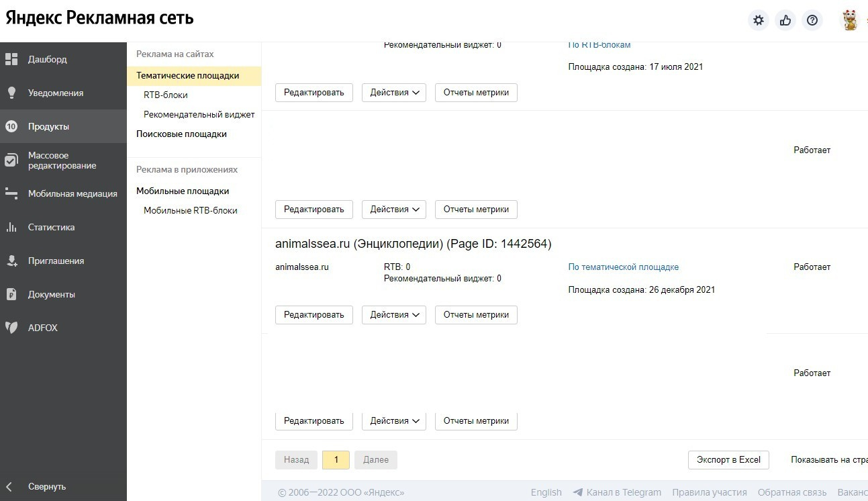Open the Рекомендательный виджет submenu item
The height and width of the screenshot is (501, 868).
tap(199, 115)
